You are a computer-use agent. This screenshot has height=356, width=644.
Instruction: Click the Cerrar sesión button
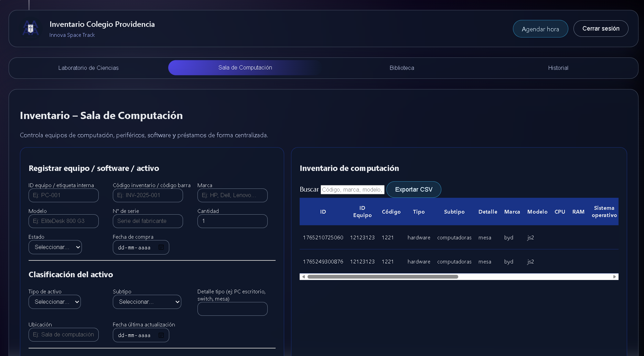[x=601, y=29]
